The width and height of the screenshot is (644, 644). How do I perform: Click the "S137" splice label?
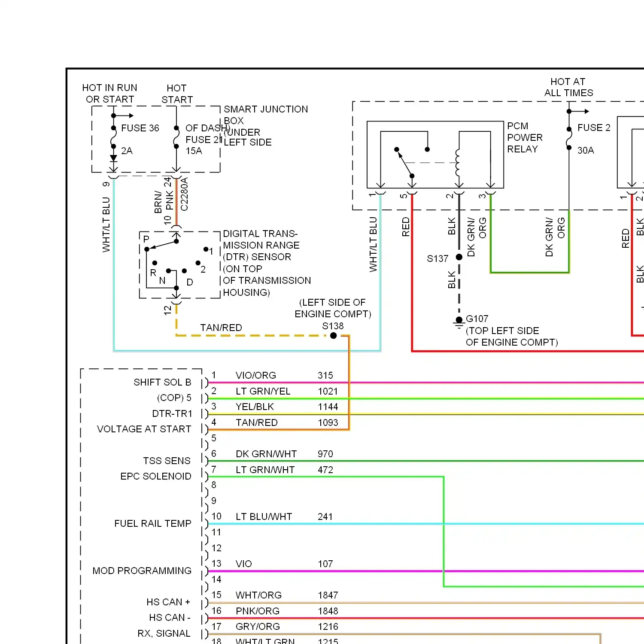pos(437,258)
